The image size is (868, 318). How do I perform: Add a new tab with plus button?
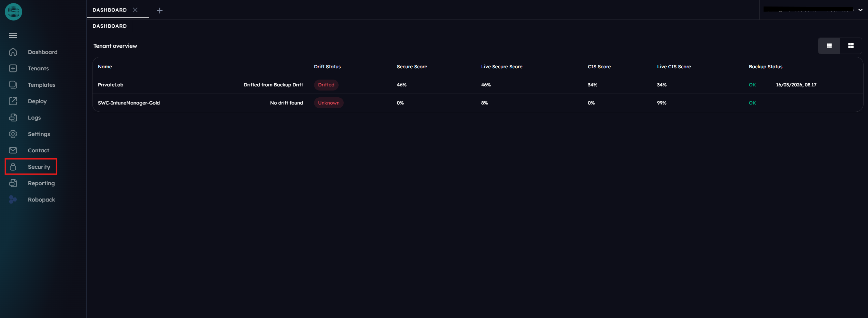159,11
